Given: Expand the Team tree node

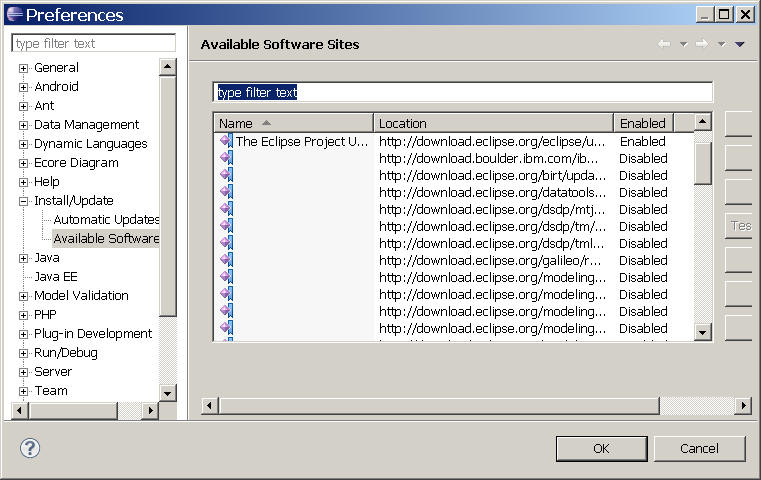Looking at the screenshot, I should click(x=23, y=391).
